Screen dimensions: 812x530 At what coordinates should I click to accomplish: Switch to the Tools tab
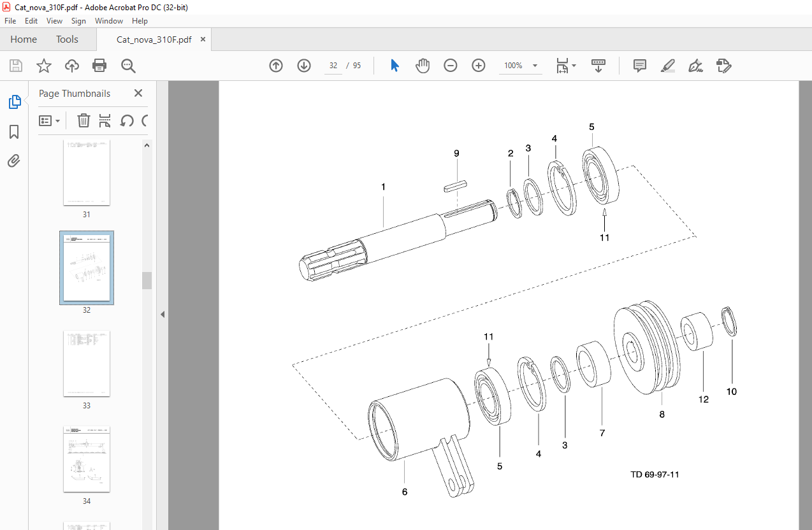coord(67,39)
